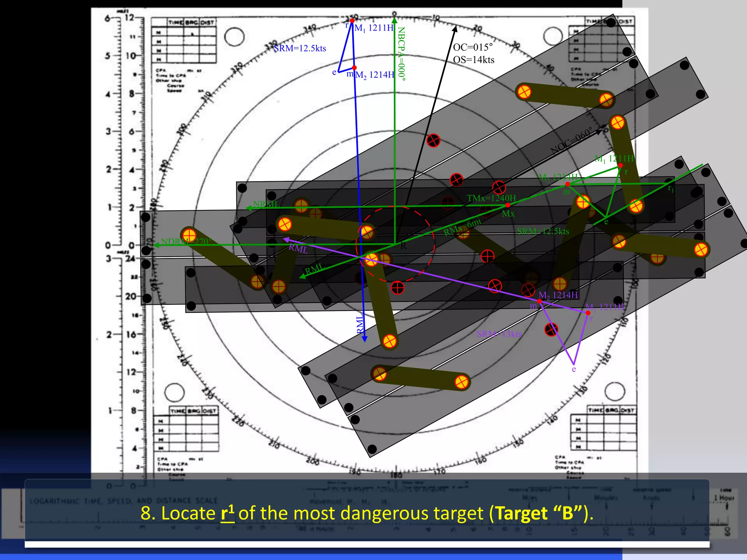Select the purple 'e' vertex label
The width and height of the screenshot is (747, 560).
click(574, 369)
